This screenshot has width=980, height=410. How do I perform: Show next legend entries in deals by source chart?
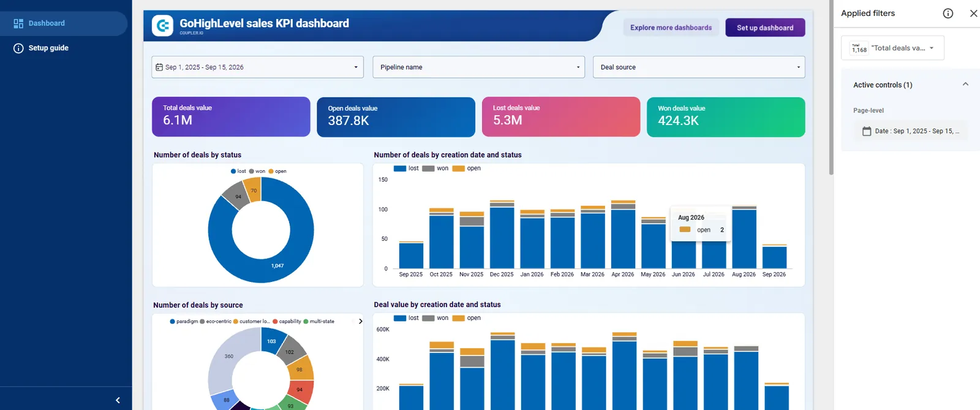click(x=360, y=321)
